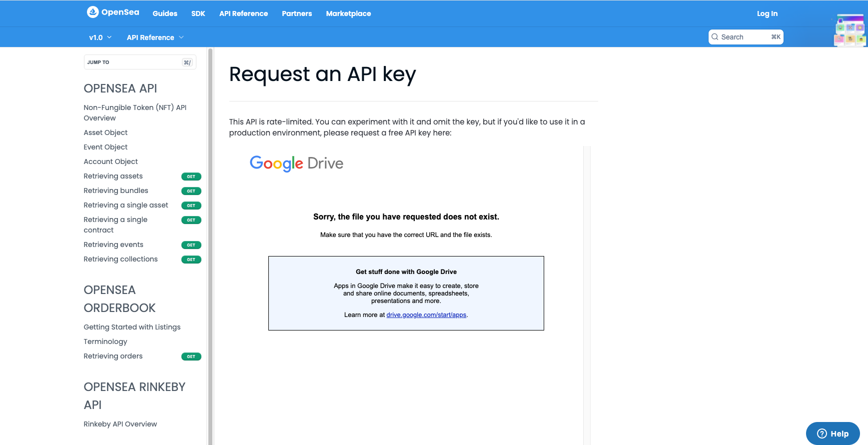The image size is (868, 445).
Task: Follow the drive.google.com/start/apps link
Action: (x=426, y=315)
